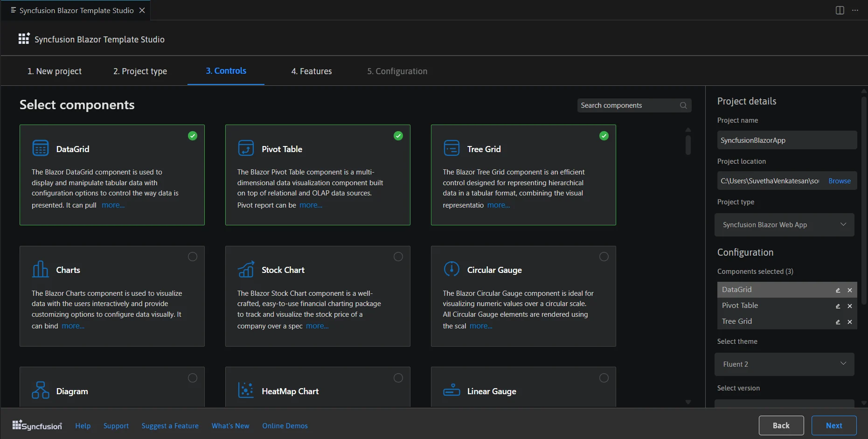Image resolution: width=868 pixels, height=439 pixels.
Task: Click the Syncfusion logo in footer
Action: [37, 425]
